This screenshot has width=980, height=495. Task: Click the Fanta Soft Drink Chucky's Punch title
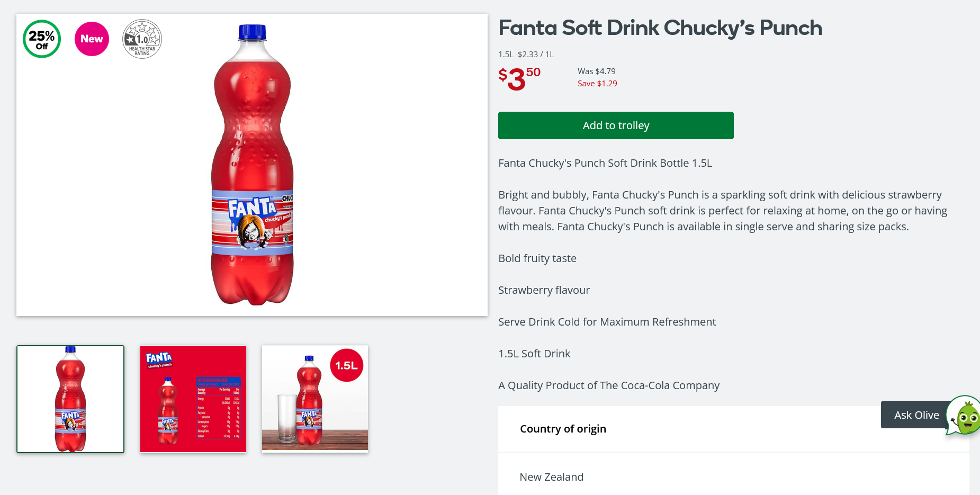(x=660, y=28)
